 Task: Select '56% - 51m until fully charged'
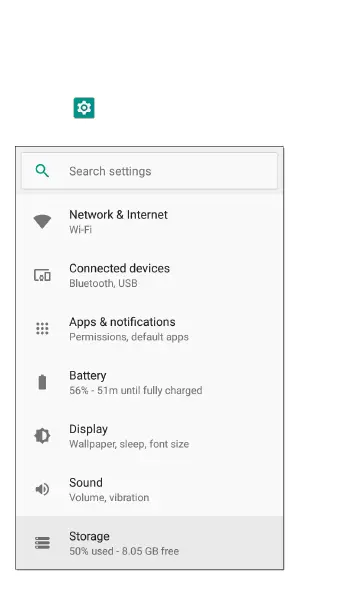tap(135, 390)
